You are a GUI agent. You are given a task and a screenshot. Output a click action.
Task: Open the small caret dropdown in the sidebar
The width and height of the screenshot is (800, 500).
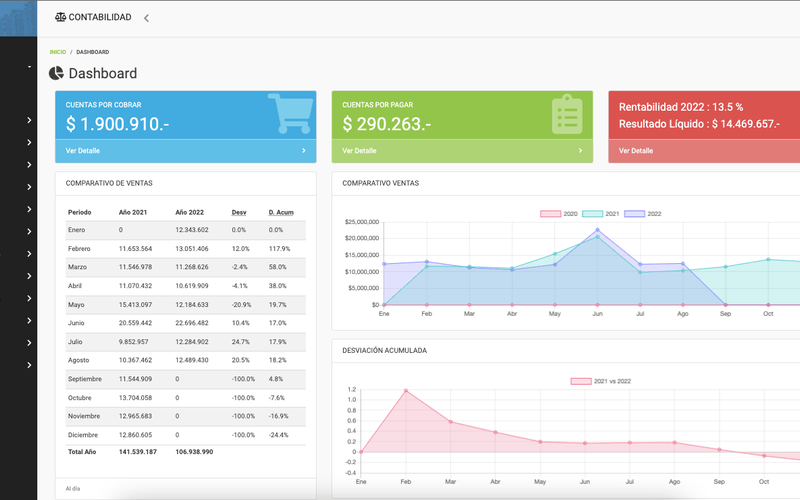[x=29, y=67]
